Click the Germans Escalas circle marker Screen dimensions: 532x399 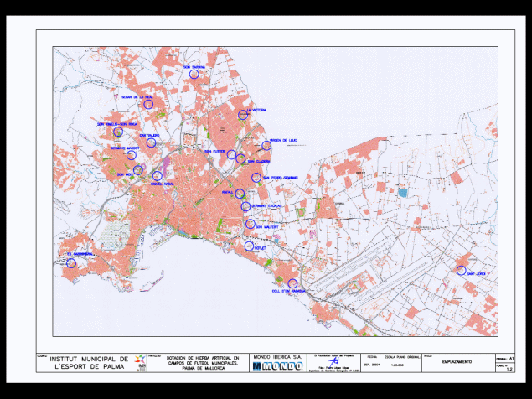click(x=245, y=206)
